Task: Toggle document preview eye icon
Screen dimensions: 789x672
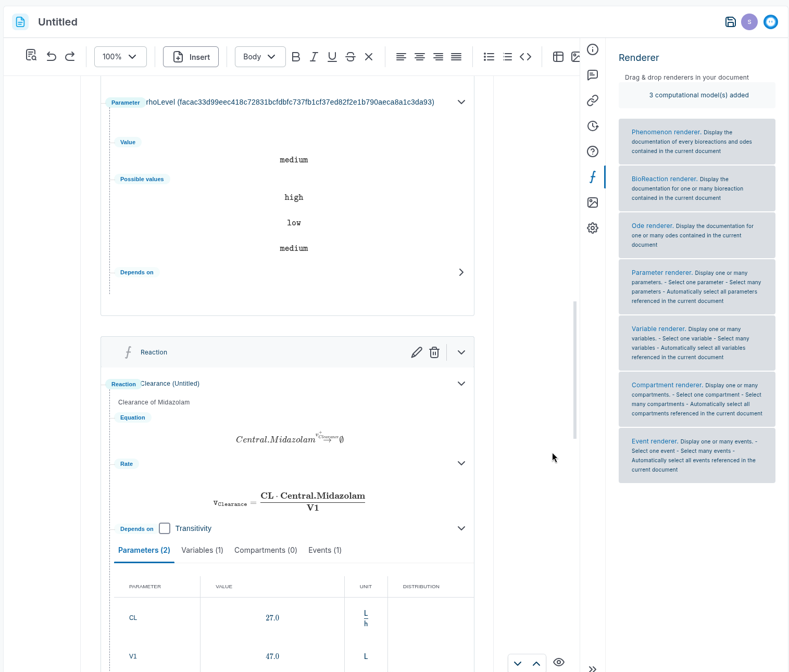Action: pos(559,662)
